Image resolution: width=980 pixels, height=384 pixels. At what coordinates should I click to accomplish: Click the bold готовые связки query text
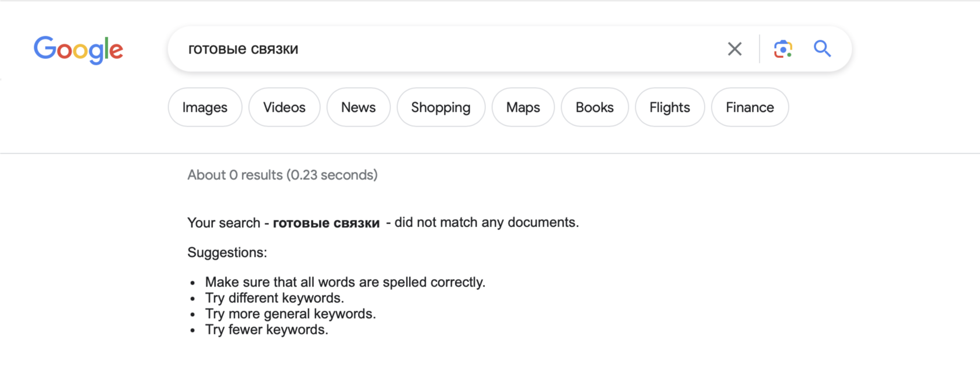pos(326,223)
